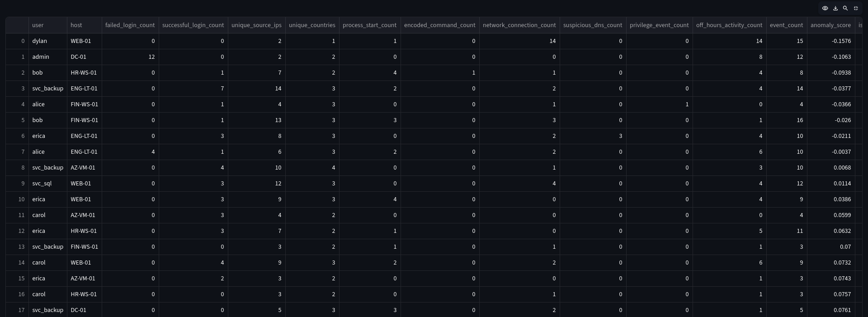Click the anomaly score -0.0938
The image size is (868, 317).
pyautogui.click(x=831, y=73)
